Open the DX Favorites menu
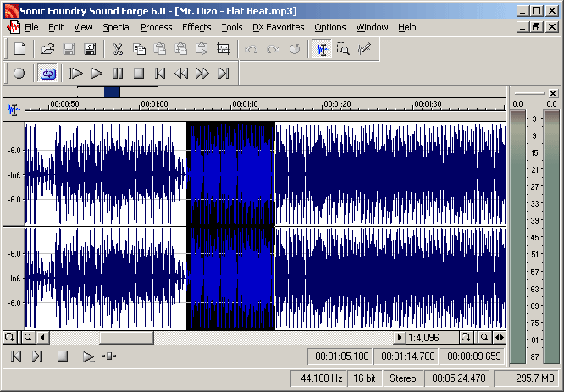564x392 pixels. (278, 27)
